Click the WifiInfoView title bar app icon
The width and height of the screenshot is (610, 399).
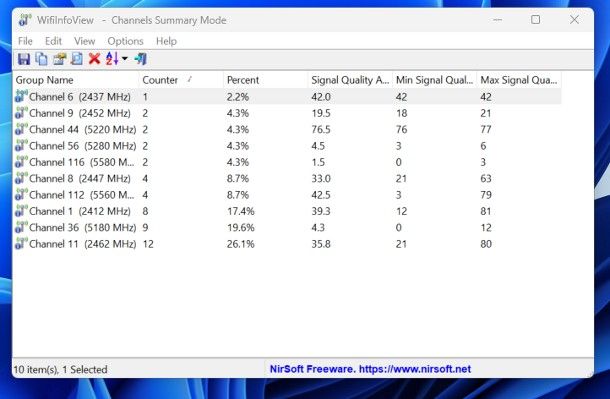tap(25, 19)
